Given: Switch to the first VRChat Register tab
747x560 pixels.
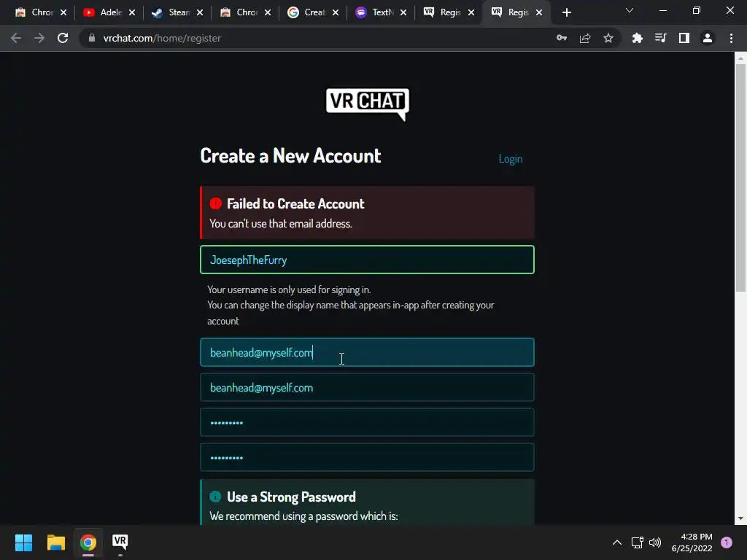Looking at the screenshot, I should pos(442,12).
